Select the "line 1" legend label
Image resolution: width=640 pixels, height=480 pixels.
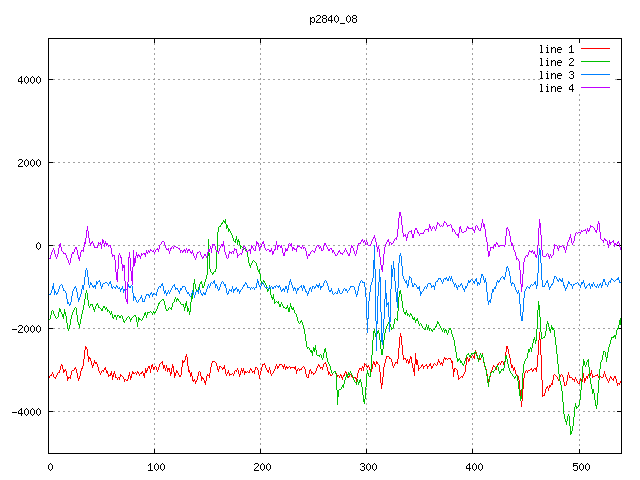[557, 49]
